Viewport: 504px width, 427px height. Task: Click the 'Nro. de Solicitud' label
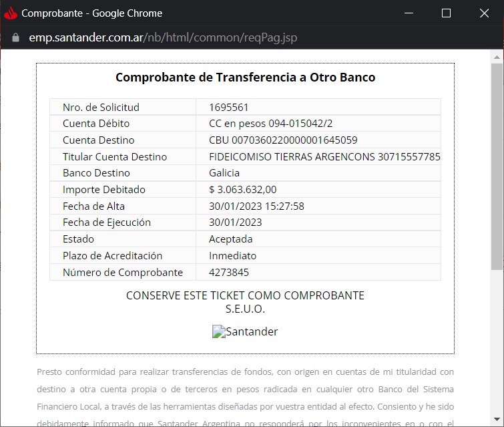[x=101, y=107]
